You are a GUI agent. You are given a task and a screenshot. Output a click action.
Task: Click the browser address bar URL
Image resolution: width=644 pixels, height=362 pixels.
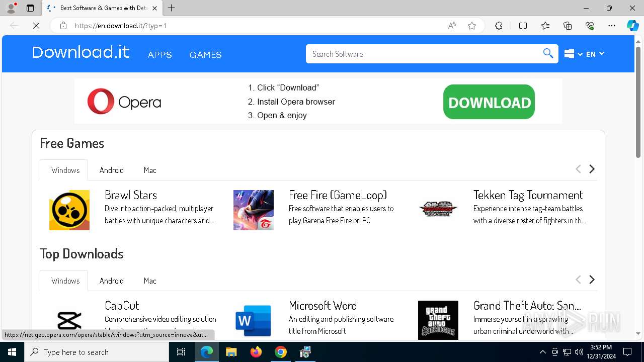click(x=121, y=26)
